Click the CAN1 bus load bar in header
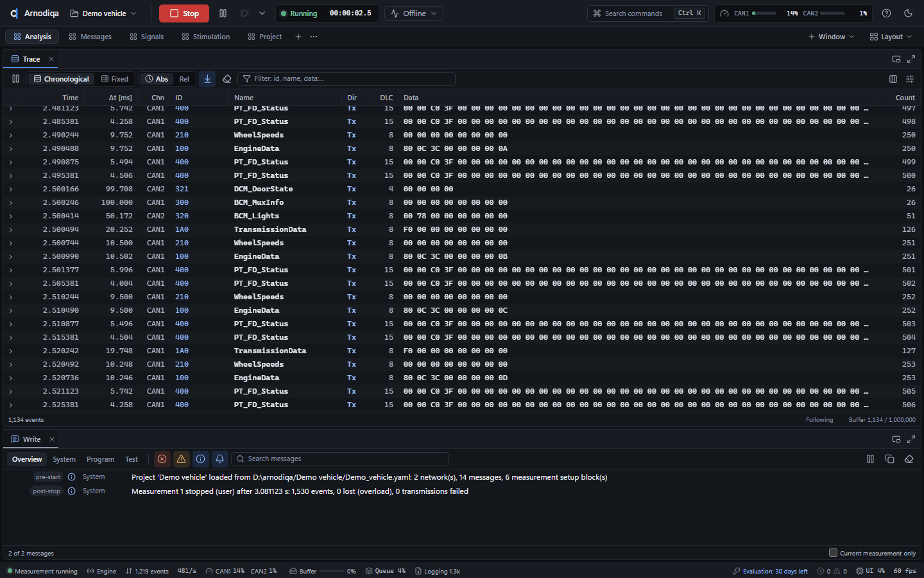924x578 pixels. click(x=764, y=13)
